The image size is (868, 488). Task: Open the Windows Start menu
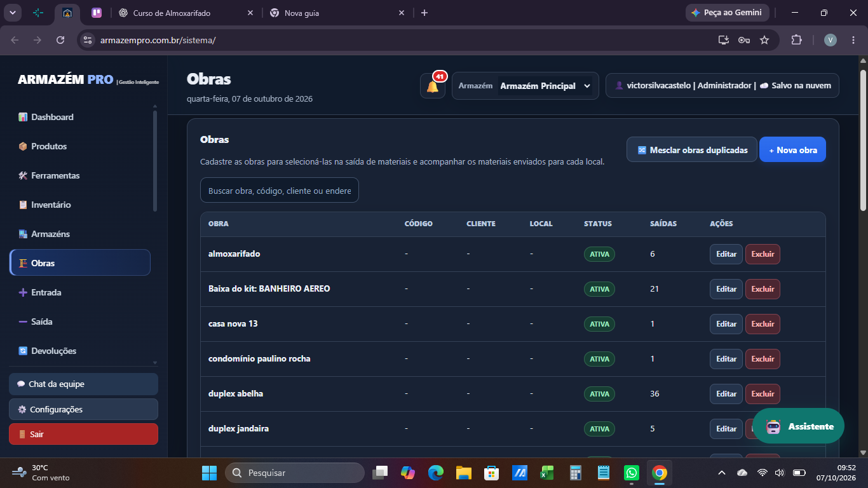point(209,473)
